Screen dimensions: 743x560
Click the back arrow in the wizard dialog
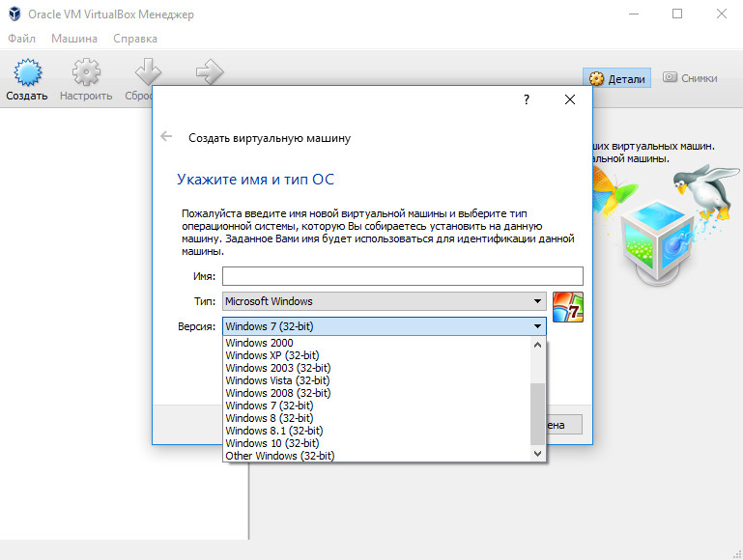[x=166, y=136]
